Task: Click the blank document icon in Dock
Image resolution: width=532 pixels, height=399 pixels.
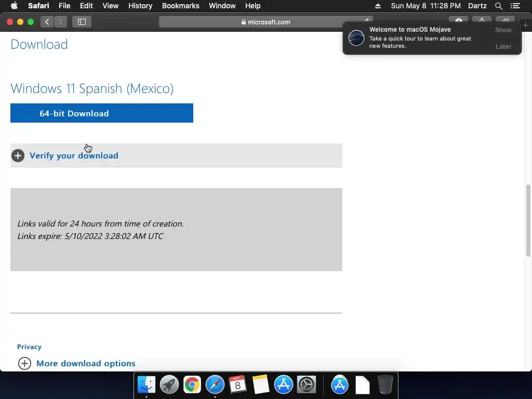Action: tap(362, 385)
